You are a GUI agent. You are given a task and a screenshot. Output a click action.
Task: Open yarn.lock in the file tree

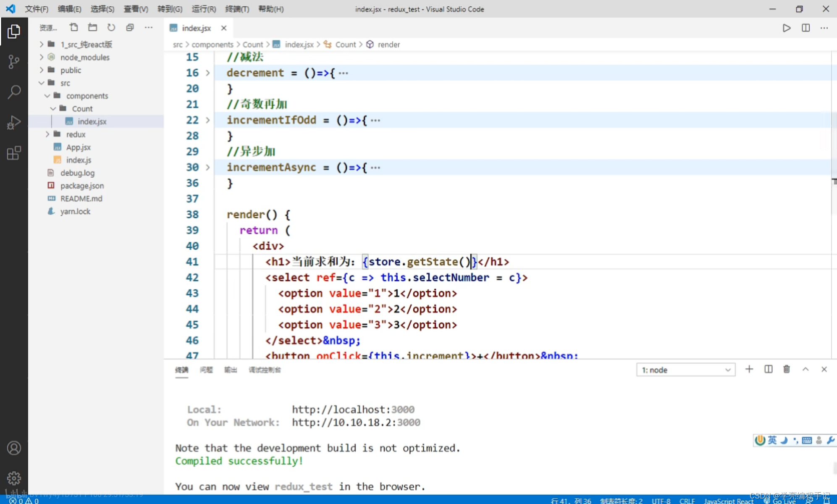[x=75, y=211]
